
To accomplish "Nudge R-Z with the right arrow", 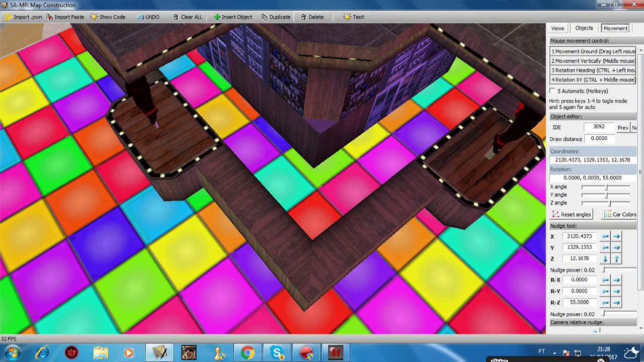I will click(x=616, y=303).
